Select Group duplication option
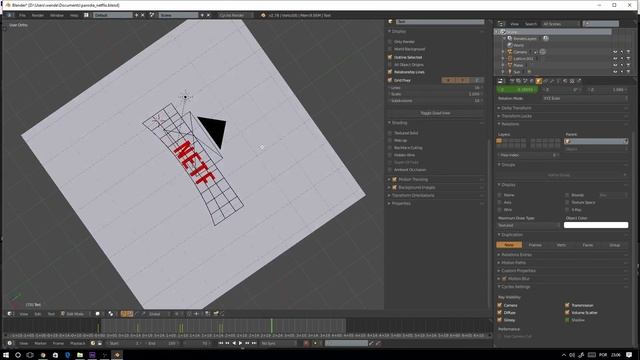Screen dimensions: 640x360 pyautogui.click(x=615, y=245)
